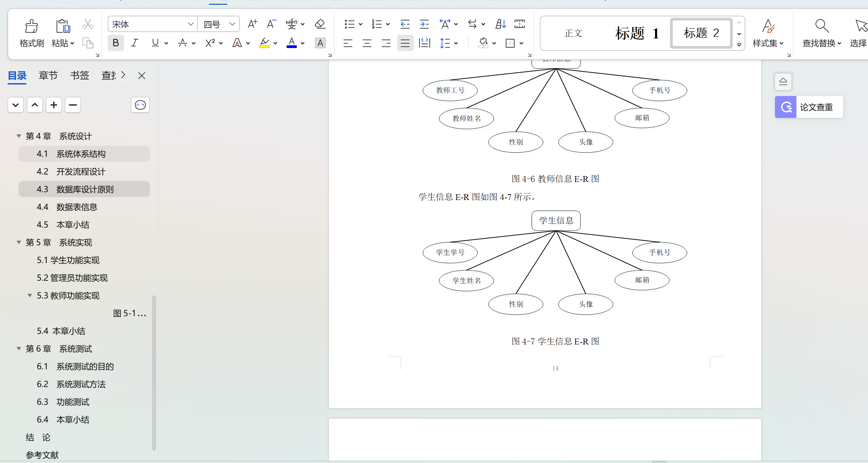Viewport: 868px width, 463px height.
Task: Switch to the 书签 tab
Action: (79, 75)
